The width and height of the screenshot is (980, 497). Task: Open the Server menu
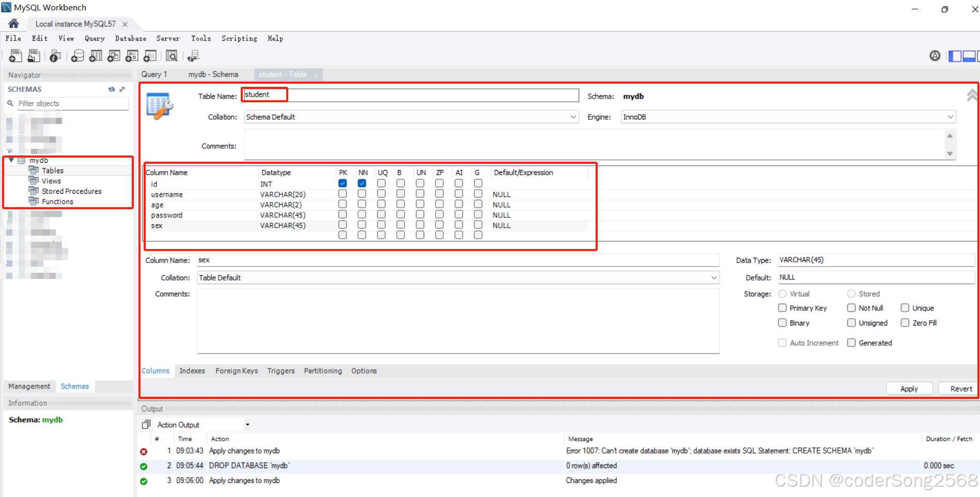(x=168, y=39)
